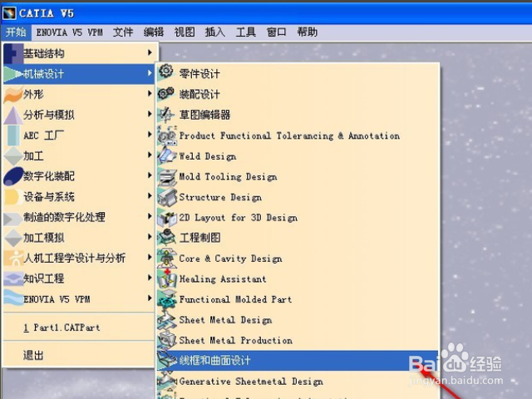This screenshot has height=399, width=532.
Task: Select 装配设计 workbench entry
Action: click(x=298, y=94)
